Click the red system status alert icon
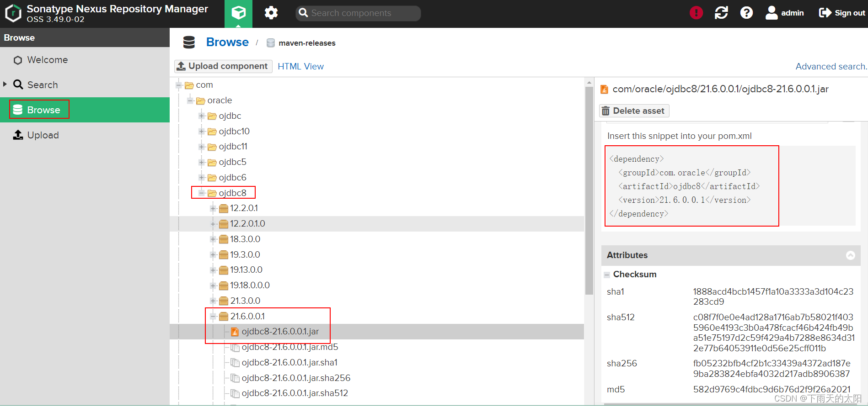This screenshot has height=407, width=868. pos(696,13)
